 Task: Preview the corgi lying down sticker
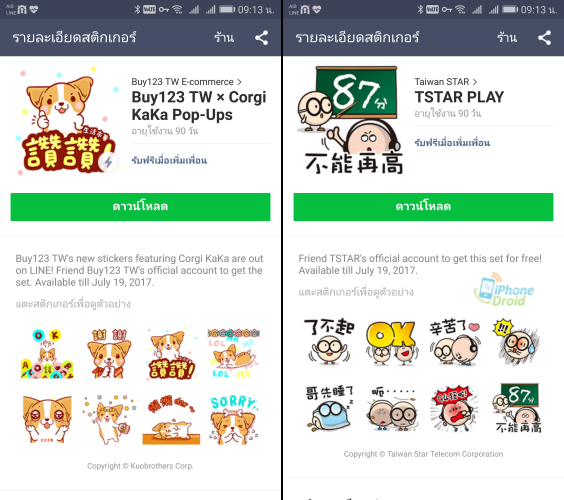(x=172, y=420)
